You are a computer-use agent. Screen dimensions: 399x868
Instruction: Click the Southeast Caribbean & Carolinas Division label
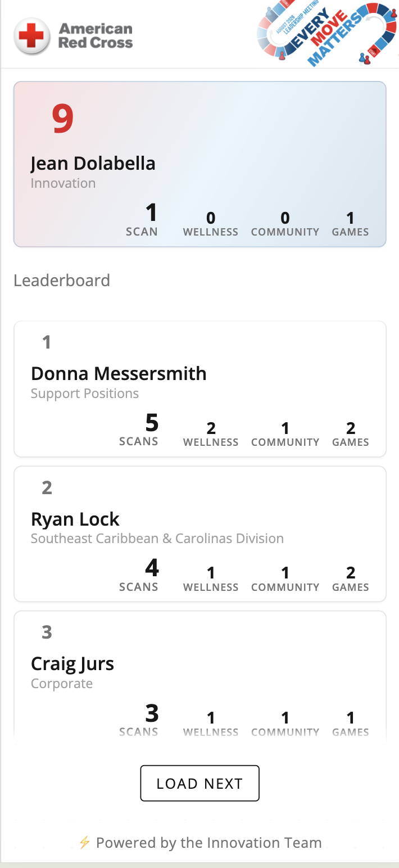click(x=157, y=539)
